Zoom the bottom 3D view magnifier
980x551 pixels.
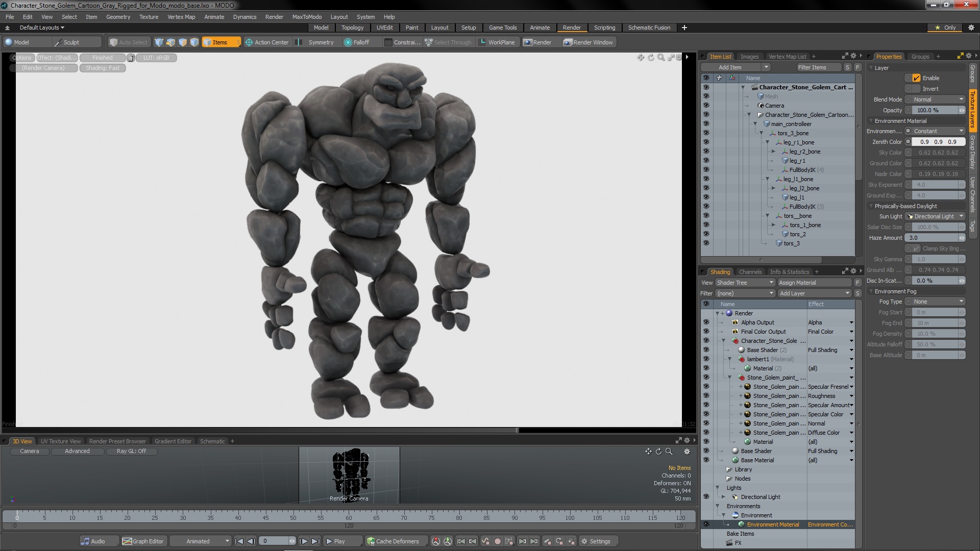tap(669, 452)
